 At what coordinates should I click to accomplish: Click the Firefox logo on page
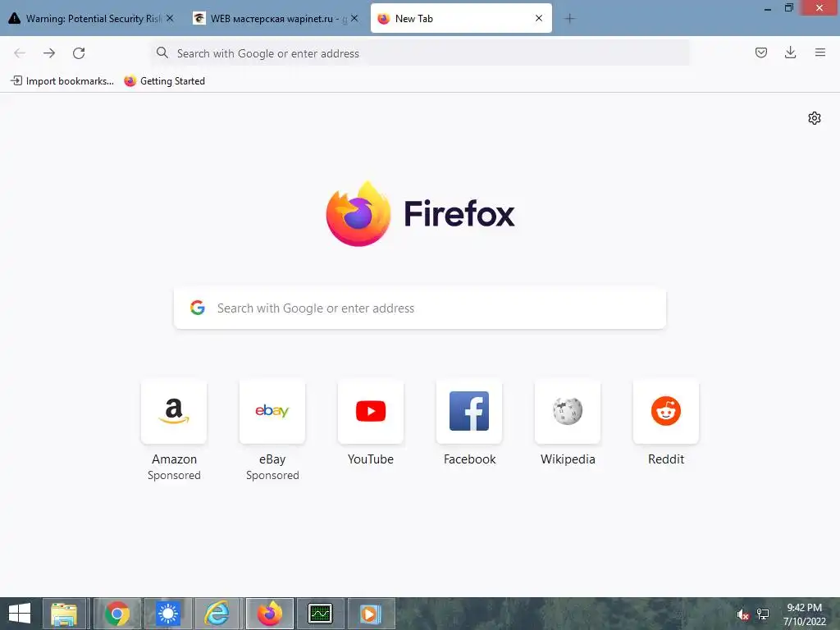pos(358,214)
